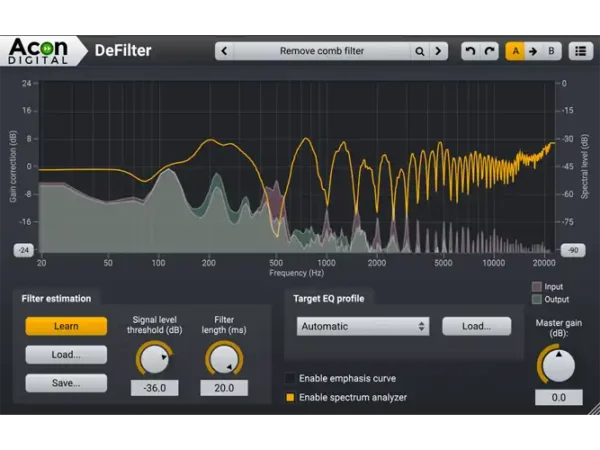Click Load in Target EQ profile
This screenshot has height=450, width=600.
point(476,326)
